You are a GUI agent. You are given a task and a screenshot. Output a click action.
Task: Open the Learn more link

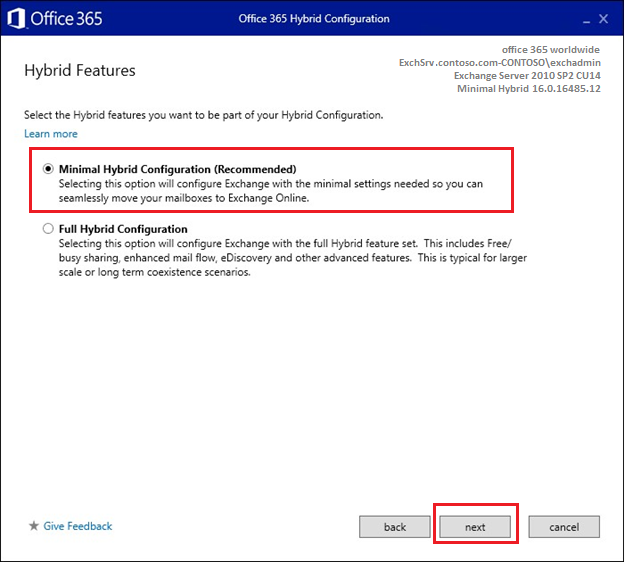tap(51, 134)
